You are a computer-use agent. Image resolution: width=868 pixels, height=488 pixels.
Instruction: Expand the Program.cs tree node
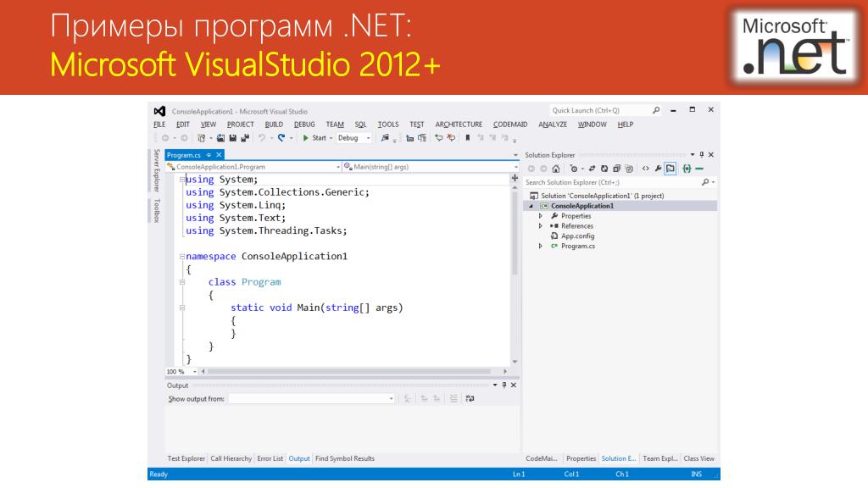pos(541,247)
